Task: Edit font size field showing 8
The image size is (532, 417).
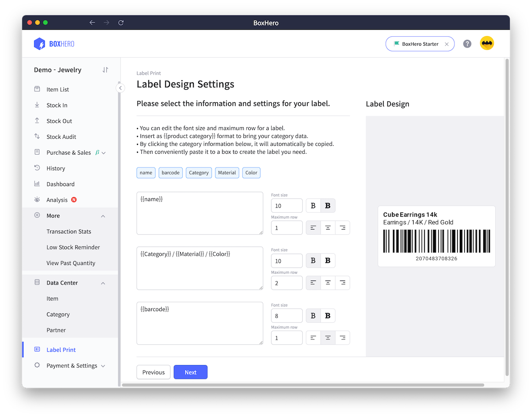Action: [287, 316]
